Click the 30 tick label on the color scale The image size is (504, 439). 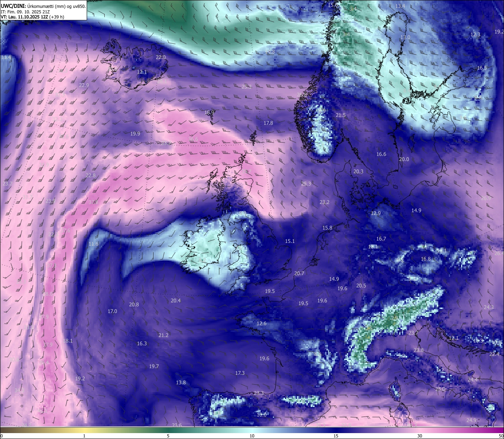tap(420, 436)
